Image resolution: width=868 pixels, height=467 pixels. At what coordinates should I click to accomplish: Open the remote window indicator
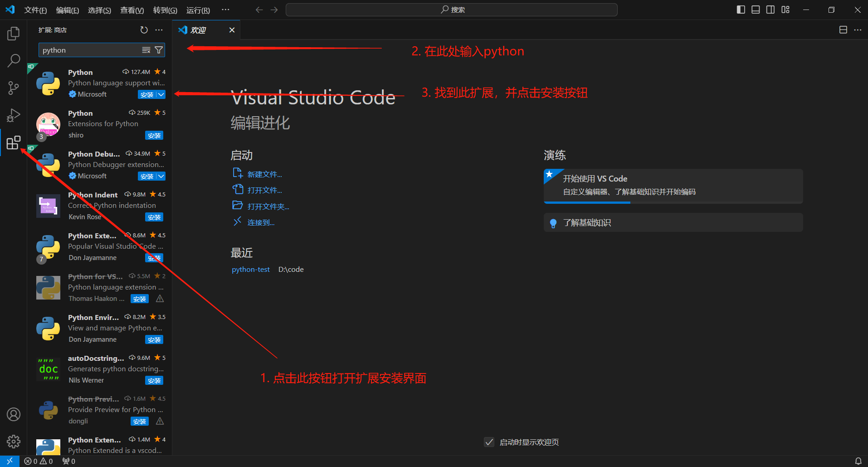point(10,461)
